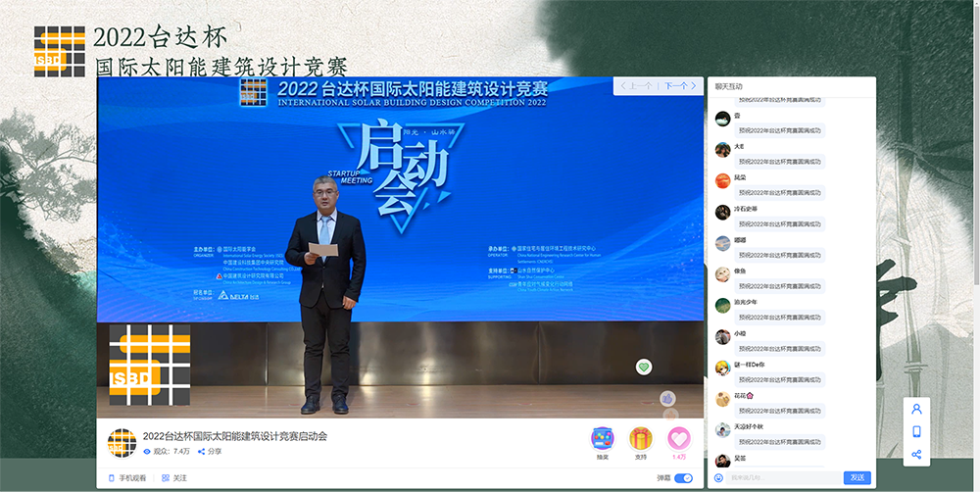
Task: Click the share icon on floating sidebar
Action: pos(916,455)
